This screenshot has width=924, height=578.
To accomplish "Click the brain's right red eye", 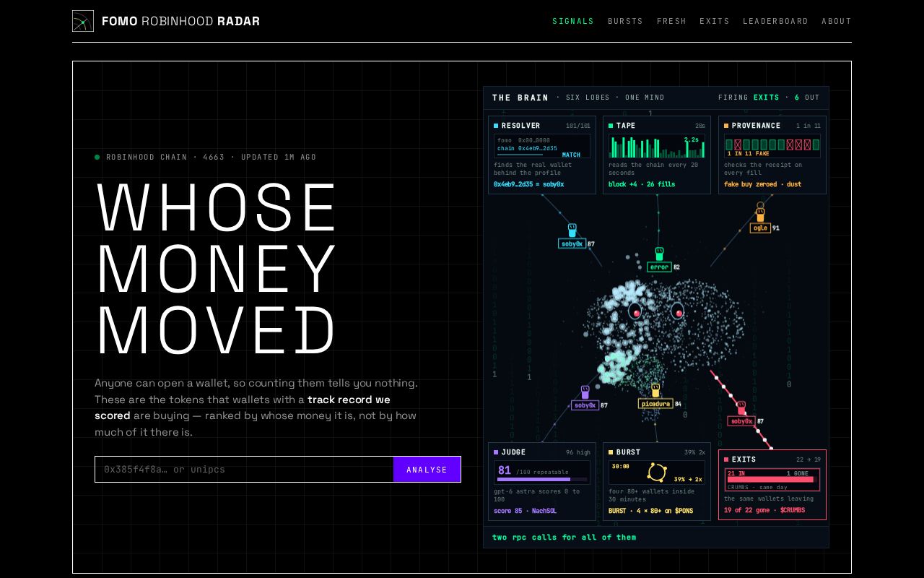I will (x=677, y=311).
